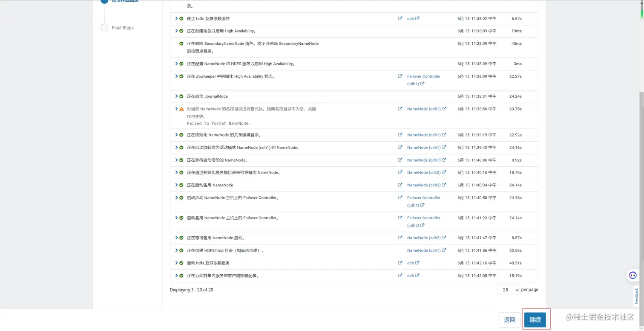Open Failover Controller (cdh1) link in ZooKeeper row

click(x=424, y=80)
